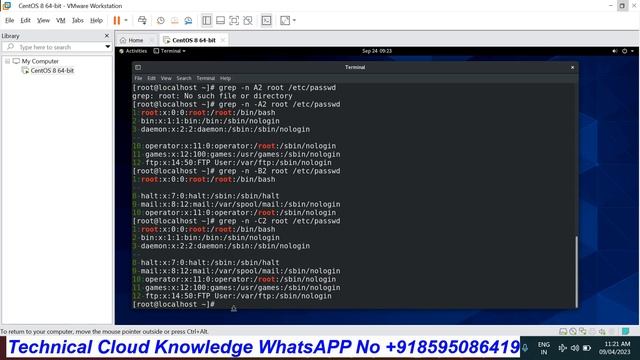
Task: Click the Windows tray battery icon
Action: click(587, 348)
